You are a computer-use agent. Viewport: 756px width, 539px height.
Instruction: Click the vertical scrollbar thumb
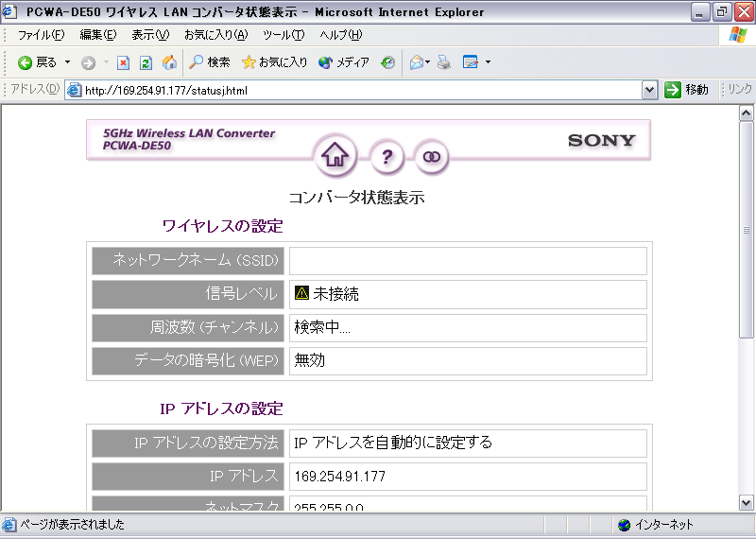pos(746,230)
